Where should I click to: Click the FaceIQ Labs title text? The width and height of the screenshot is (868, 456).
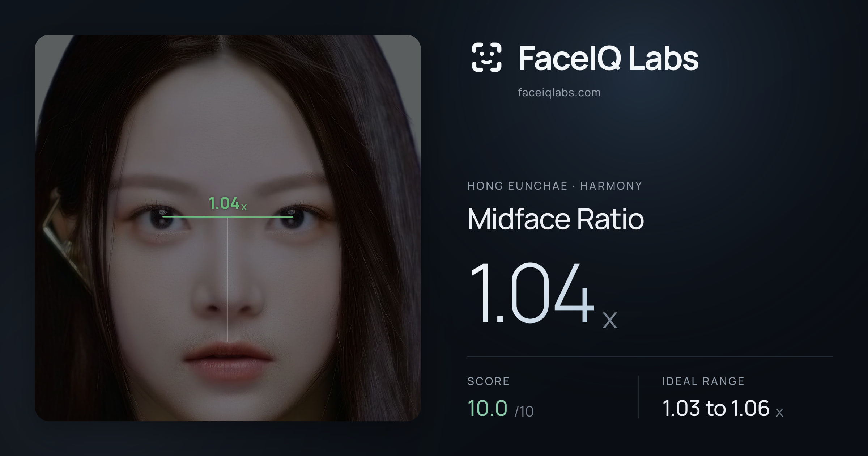[x=608, y=58]
